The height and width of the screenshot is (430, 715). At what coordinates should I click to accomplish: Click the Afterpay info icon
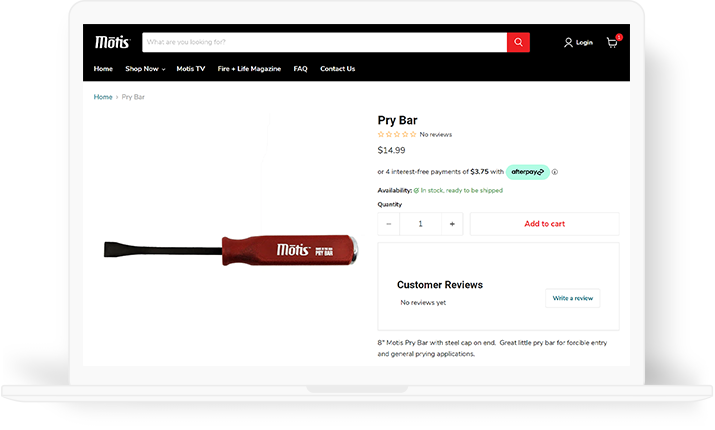click(555, 172)
